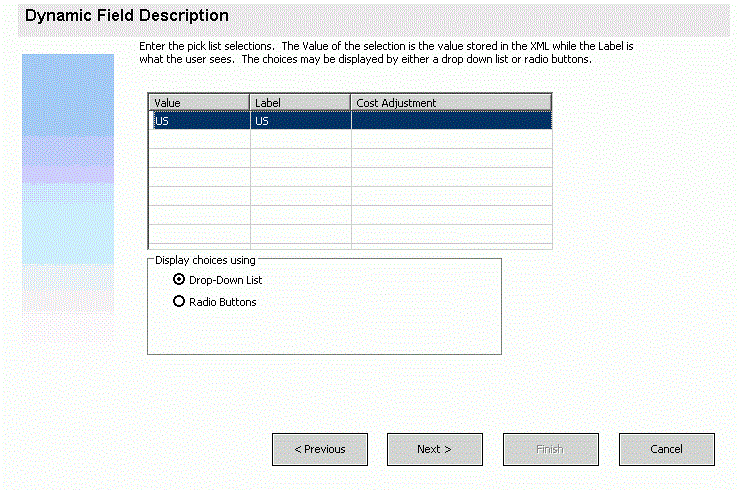The height and width of the screenshot is (490, 739).
Task: Click the Cost Adjustment column header
Action: (450, 102)
